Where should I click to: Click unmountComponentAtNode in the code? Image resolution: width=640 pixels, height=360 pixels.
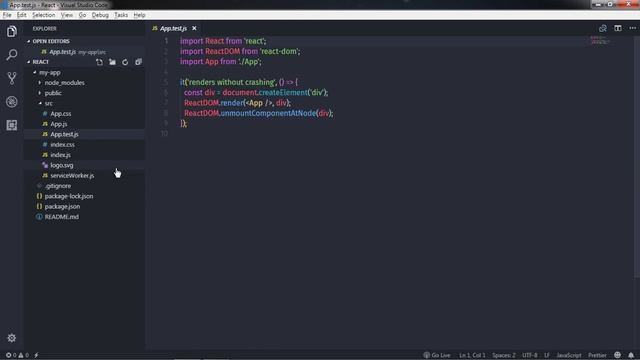pyautogui.click(x=268, y=113)
